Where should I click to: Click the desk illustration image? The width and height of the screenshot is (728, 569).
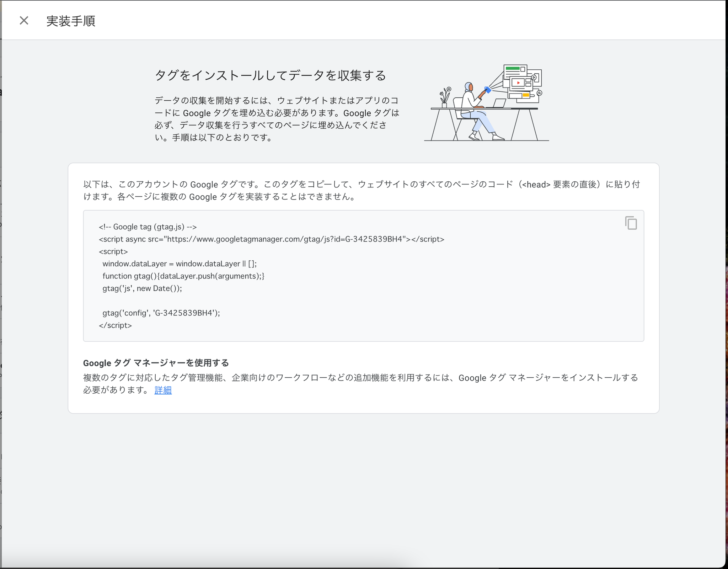pyautogui.click(x=487, y=103)
